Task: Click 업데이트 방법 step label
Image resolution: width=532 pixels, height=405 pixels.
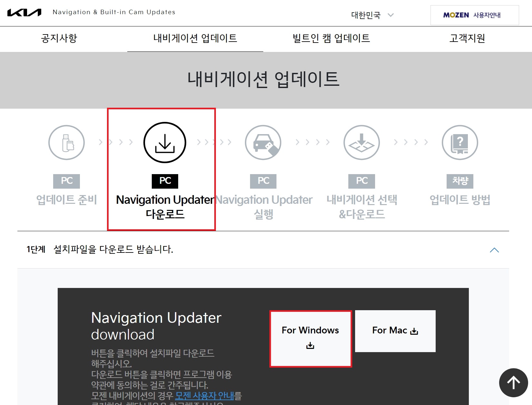Action: (460, 200)
